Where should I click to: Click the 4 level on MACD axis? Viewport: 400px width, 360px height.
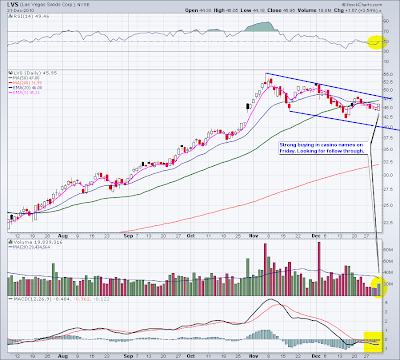(x=386, y=303)
